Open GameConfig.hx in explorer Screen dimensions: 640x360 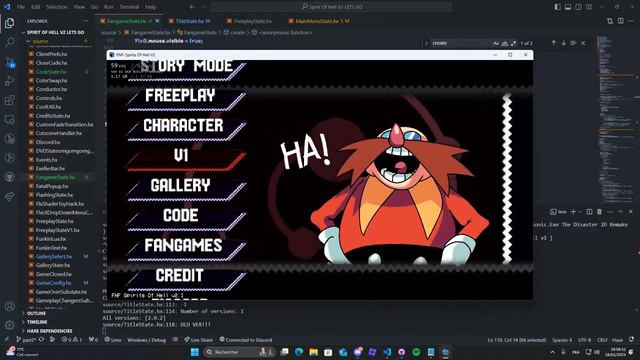click(53, 283)
